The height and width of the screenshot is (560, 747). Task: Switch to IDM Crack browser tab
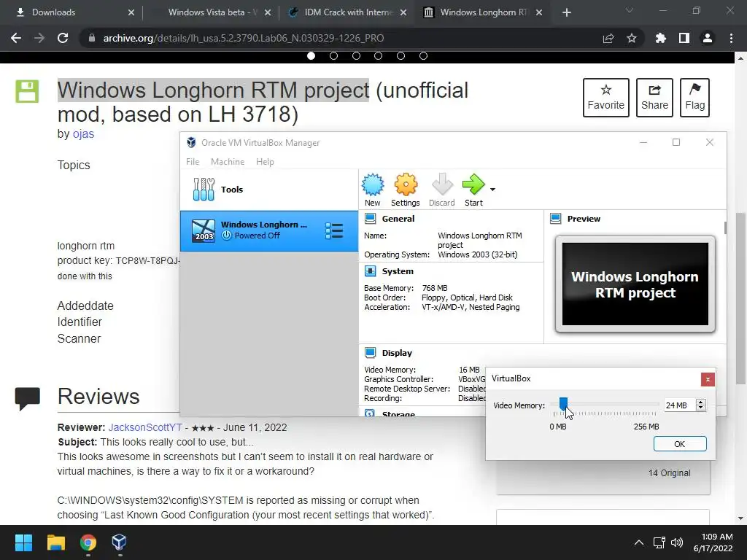[x=347, y=12]
